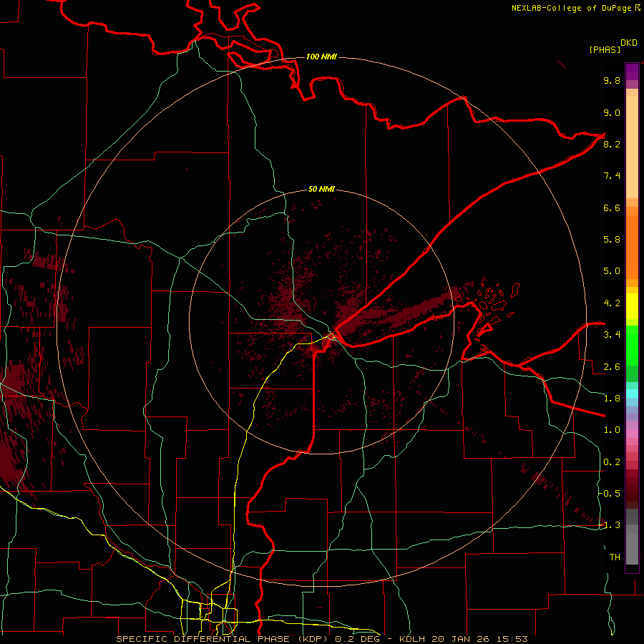Click the 5.0 legend value
Image resolution: width=644 pixels, height=644 pixels.
pos(612,271)
